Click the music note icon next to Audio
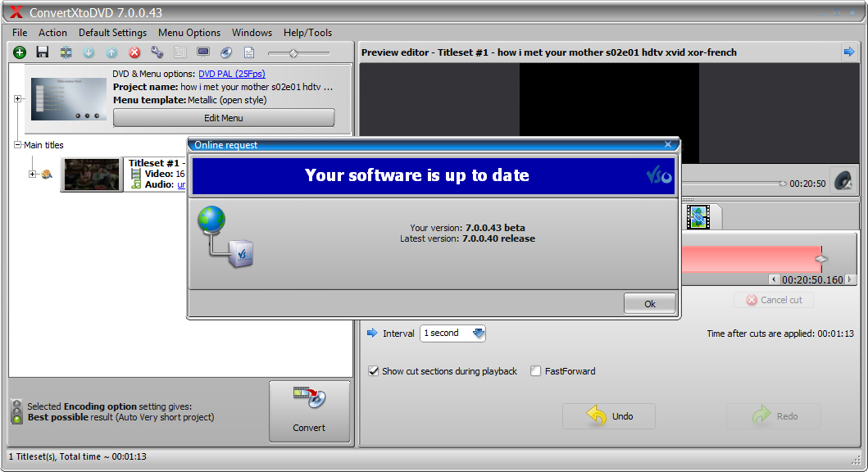The image size is (868, 472). click(x=136, y=184)
